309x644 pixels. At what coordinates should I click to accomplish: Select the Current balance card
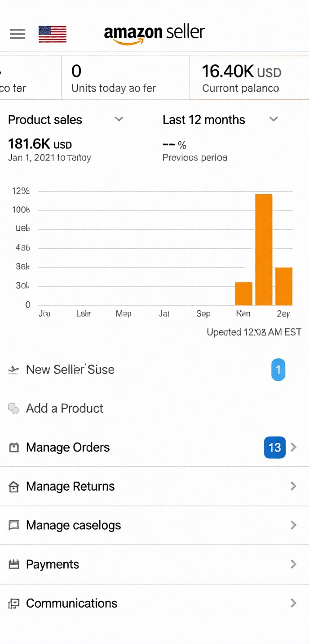(x=249, y=78)
